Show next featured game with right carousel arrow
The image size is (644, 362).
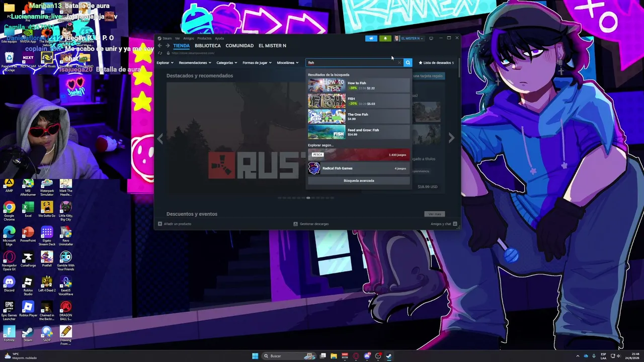coord(451,138)
